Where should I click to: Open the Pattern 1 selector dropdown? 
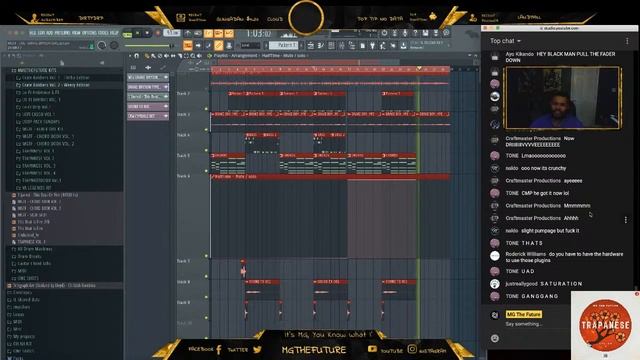pos(283,46)
